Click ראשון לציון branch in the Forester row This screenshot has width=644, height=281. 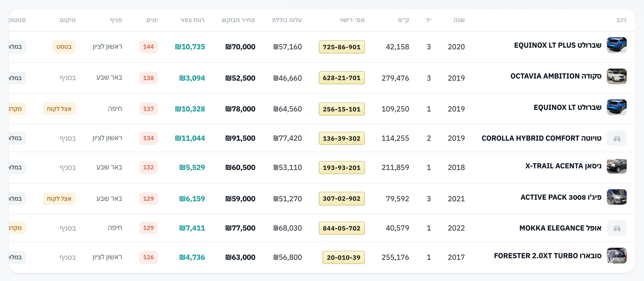point(107,257)
